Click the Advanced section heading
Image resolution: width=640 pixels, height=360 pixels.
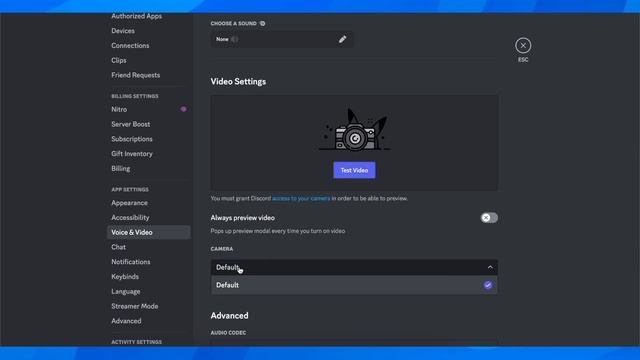(229, 316)
